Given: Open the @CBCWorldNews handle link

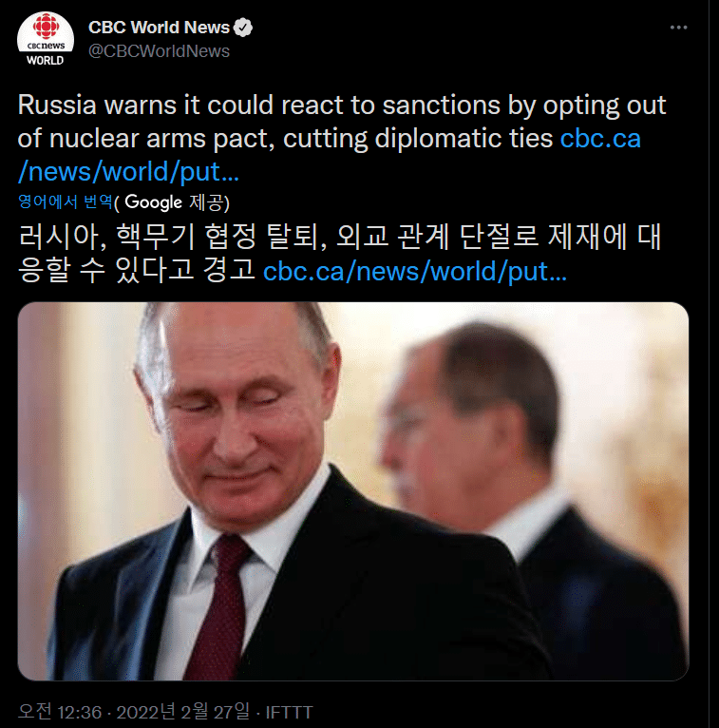Looking at the screenshot, I should click(159, 51).
